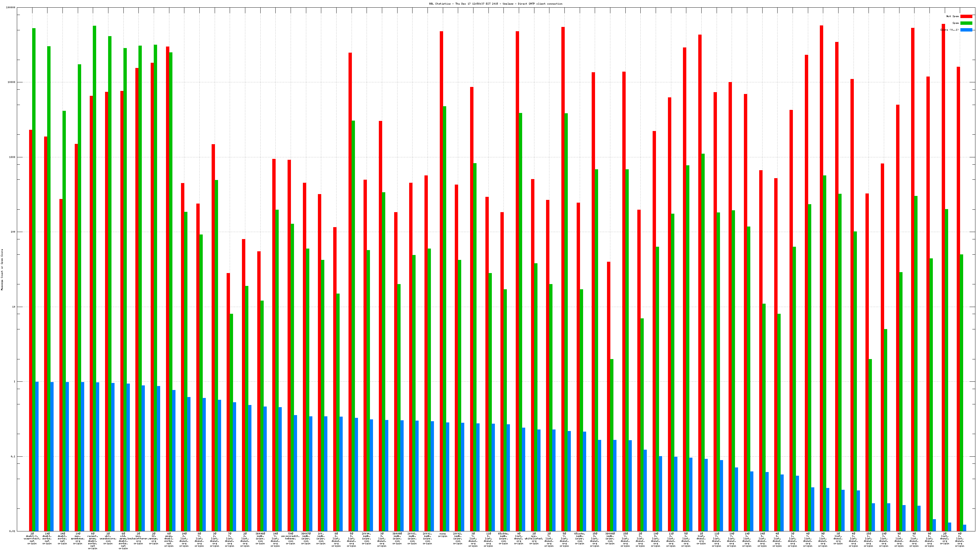Click the RBL Statistics chart title

click(x=495, y=4)
